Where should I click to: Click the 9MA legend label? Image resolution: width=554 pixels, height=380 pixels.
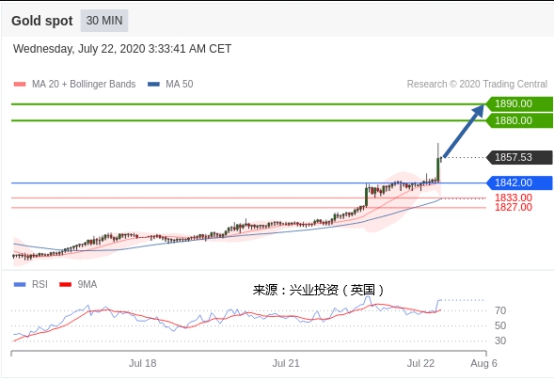(x=87, y=284)
